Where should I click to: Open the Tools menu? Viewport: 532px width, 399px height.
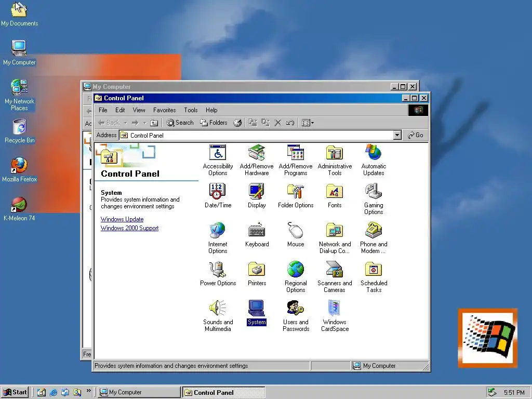191,110
